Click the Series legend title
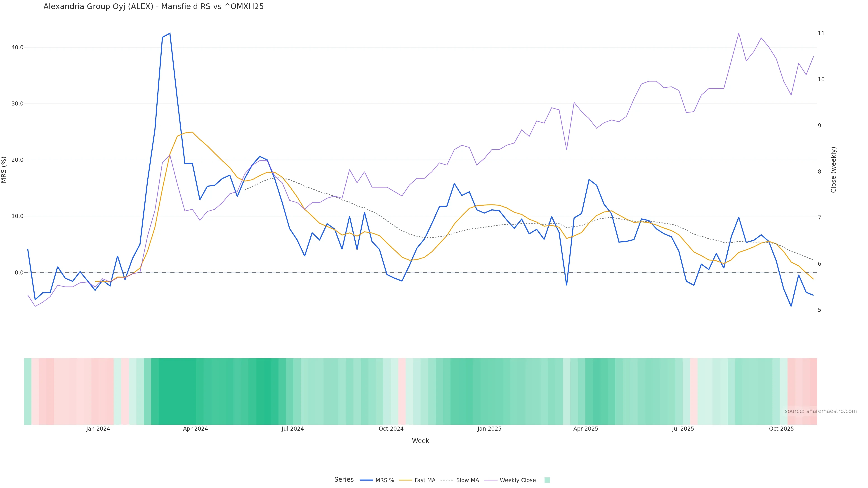The height and width of the screenshot is (488, 868). click(x=344, y=480)
